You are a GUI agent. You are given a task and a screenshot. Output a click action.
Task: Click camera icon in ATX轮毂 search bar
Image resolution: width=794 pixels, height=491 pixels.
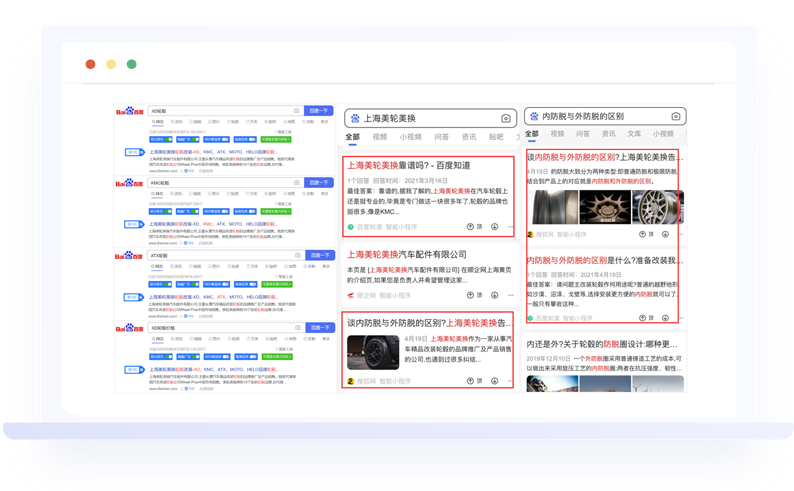297,255
